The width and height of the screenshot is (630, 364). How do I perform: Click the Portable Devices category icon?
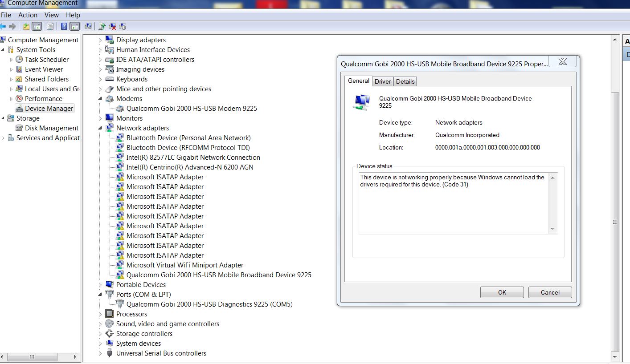click(x=109, y=284)
